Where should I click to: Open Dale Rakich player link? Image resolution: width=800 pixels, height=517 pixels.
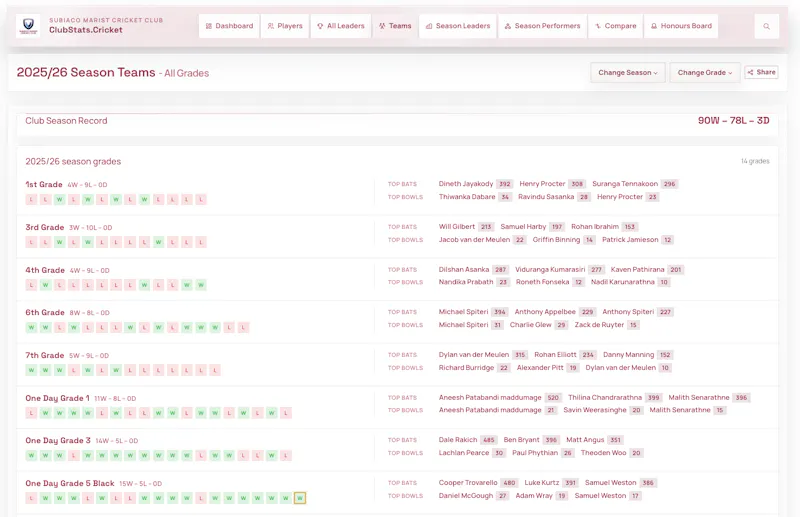[x=458, y=440]
